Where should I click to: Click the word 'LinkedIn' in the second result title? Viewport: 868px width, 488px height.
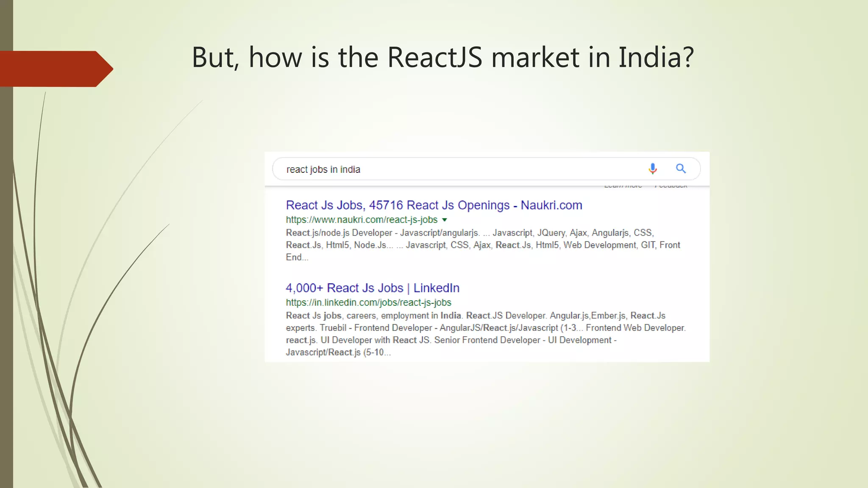(436, 288)
